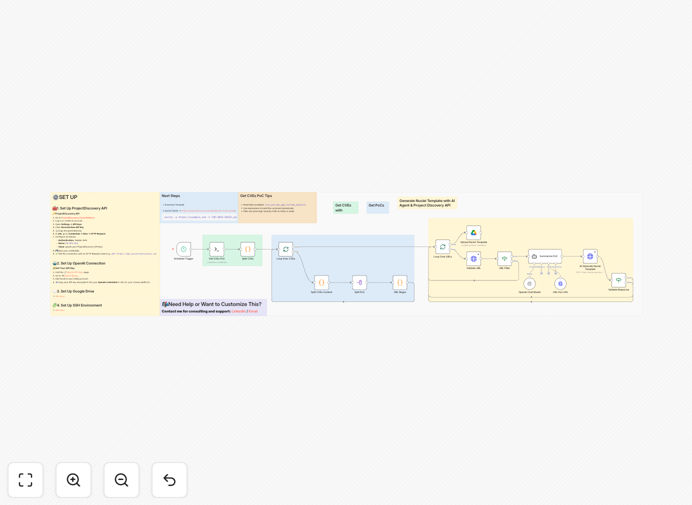Click the green 'Get CVEs with' sticky note
Image resolution: width=692 pixels, height=505 pixels.
346,207
